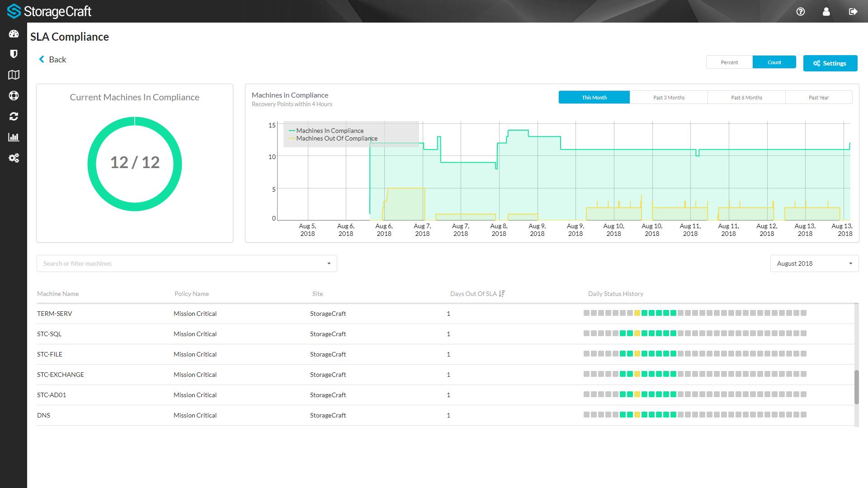This screenshot has width=868, height=488.
Task: Expand the search or filter machines dropdown
Action: coord(329,263)
